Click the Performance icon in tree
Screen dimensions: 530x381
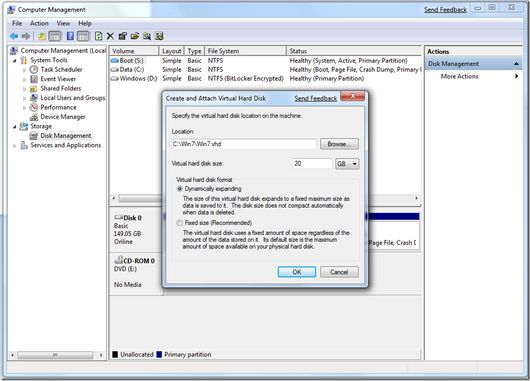34,107
